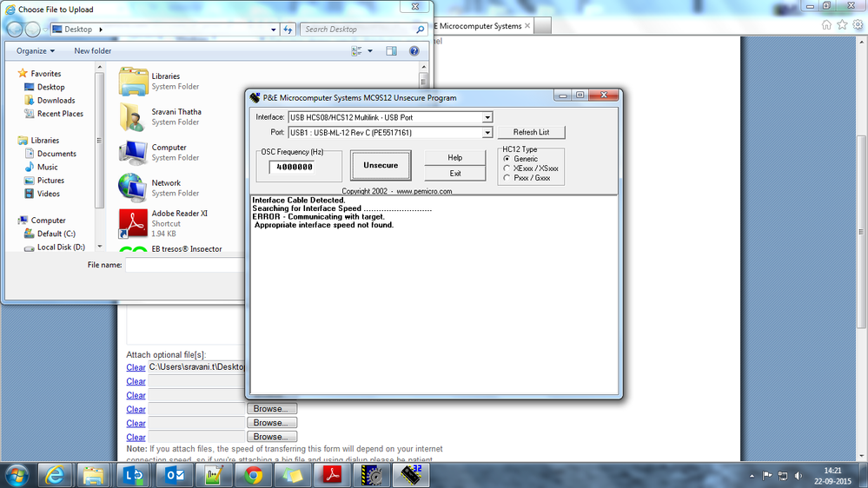
Task: Click first Clear link beside attached file
Action: point(136,367)
